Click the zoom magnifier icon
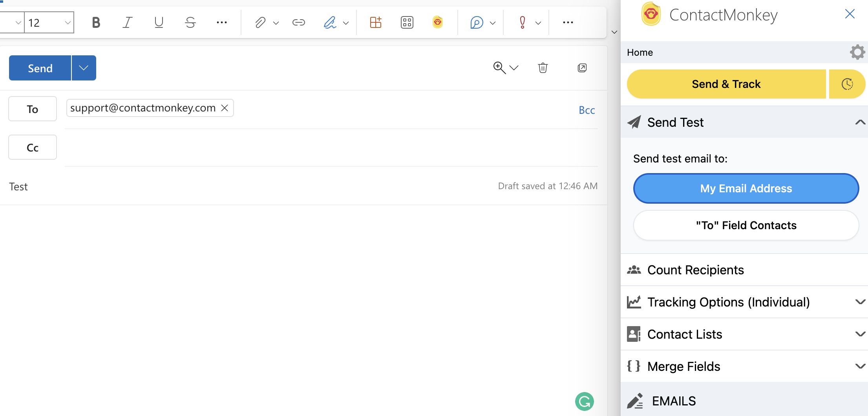This screenshot has height=416, width=868. [499, 68]
